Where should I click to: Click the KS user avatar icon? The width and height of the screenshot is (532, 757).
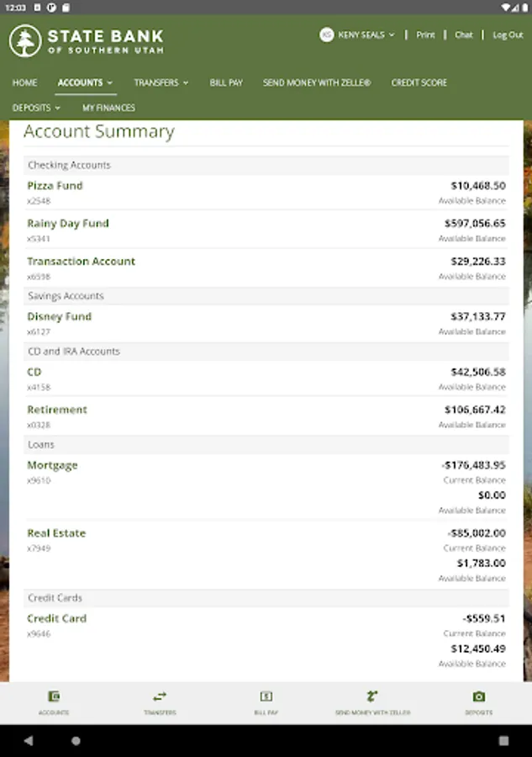pos(326,35)
